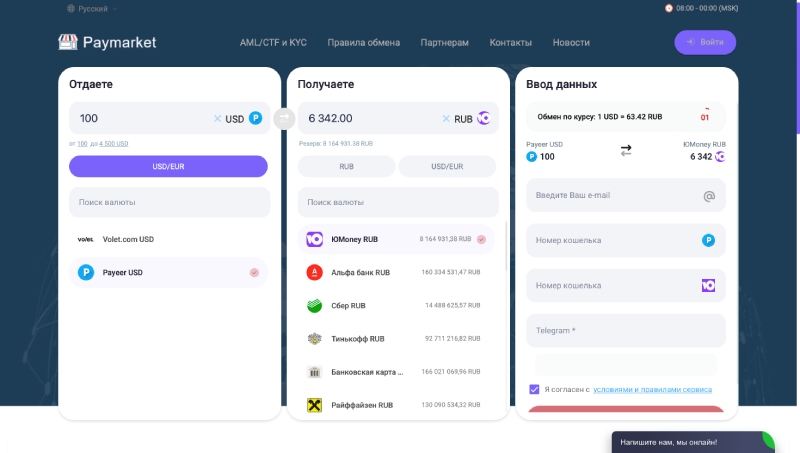The image size is (800, 453).
Task: Open Правила обмена menu item
Action: click(363, 42)
